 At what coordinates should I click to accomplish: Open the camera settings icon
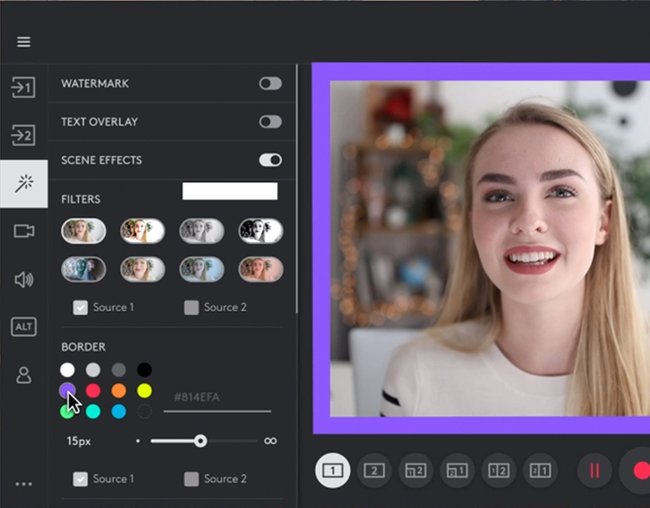(24, 231)
